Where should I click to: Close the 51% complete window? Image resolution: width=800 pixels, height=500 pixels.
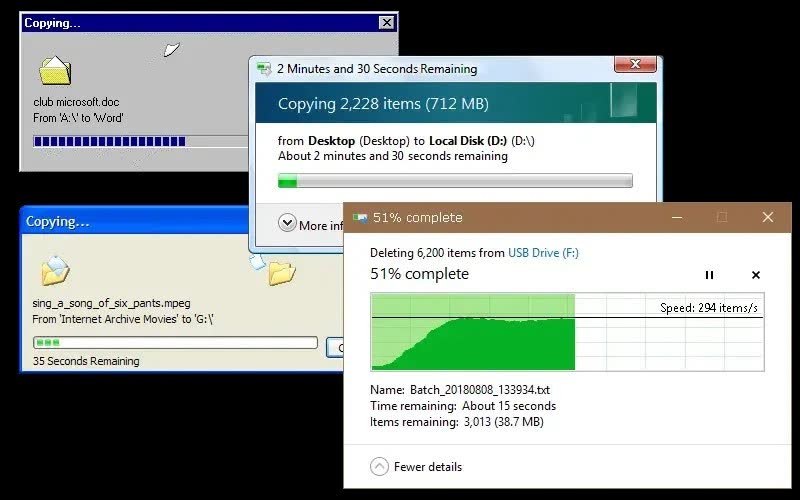[768, 217]
